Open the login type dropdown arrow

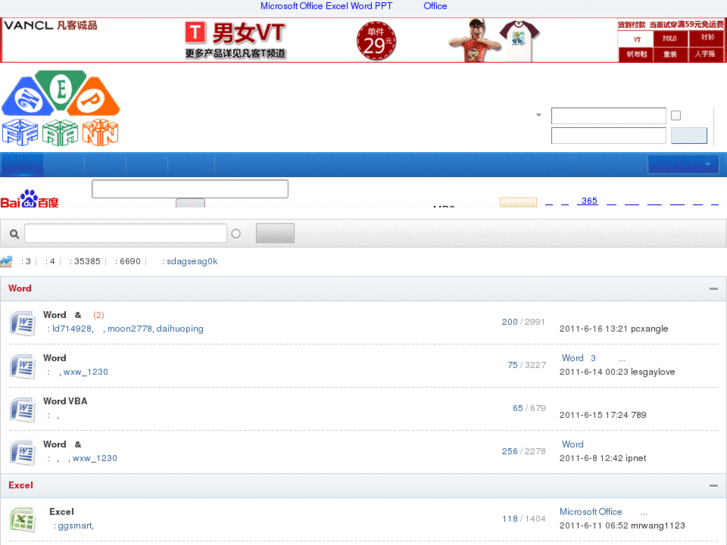click(539, 115)
